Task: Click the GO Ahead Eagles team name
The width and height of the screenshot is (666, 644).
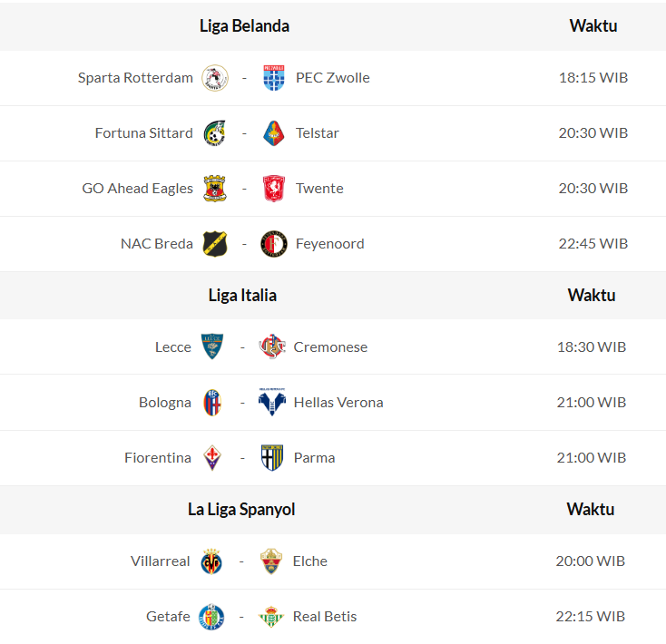Action: pyautogui.click(x=137, y=189)
